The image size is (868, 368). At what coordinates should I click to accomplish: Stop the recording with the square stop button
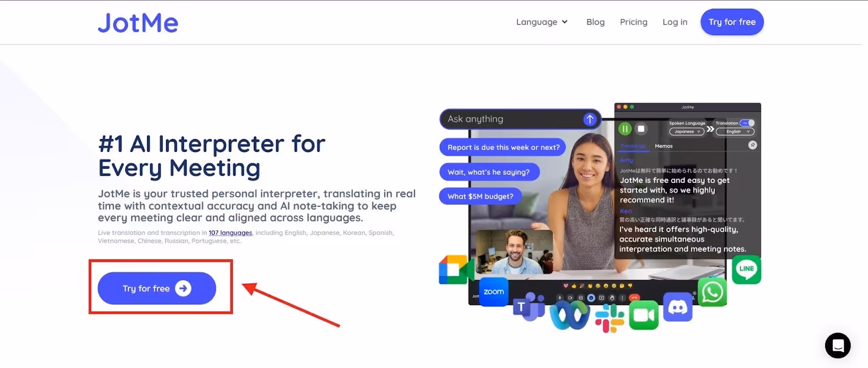pyautogui.click(x=641, y=129)
